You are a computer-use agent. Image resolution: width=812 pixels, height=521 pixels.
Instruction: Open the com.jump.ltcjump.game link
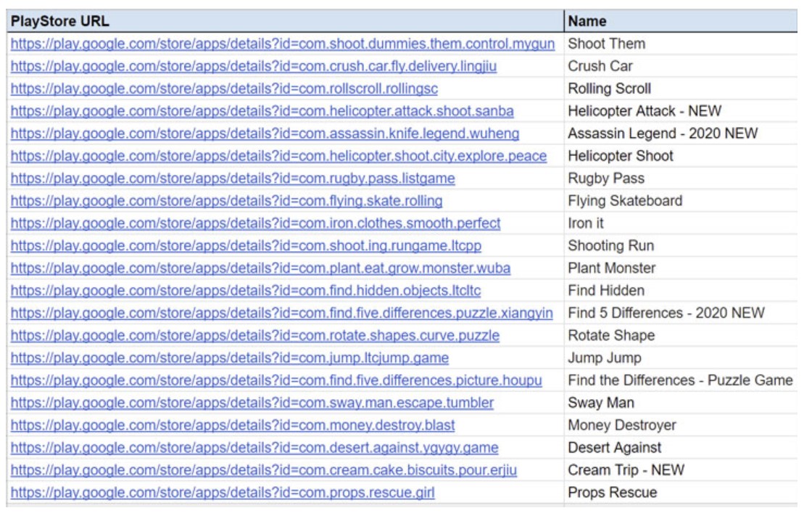point(229,358)
